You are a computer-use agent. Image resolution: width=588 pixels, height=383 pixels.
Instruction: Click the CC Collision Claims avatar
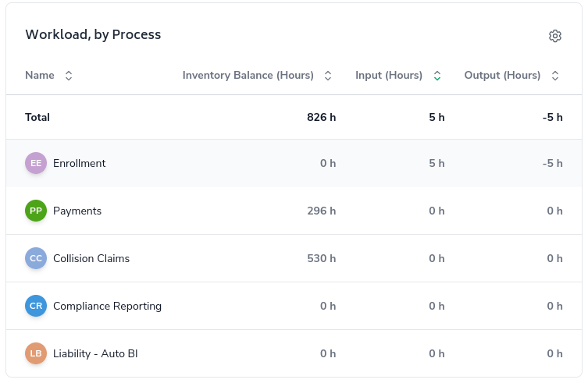[x=36, y=258]
